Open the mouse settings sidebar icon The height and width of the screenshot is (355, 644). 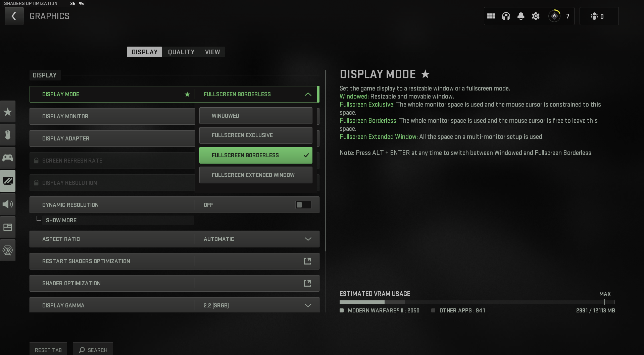click(8, 135)
